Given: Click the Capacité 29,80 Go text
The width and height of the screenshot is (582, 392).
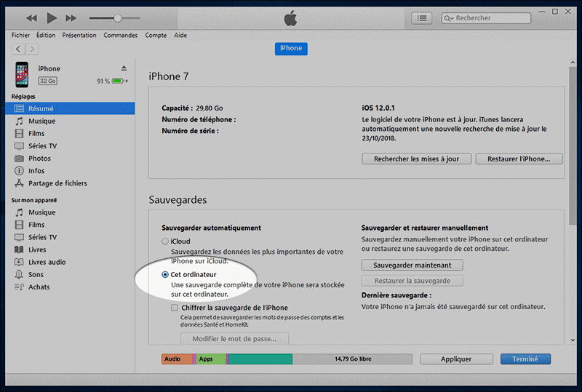Looking at the screenshot, I should point(192,108).
